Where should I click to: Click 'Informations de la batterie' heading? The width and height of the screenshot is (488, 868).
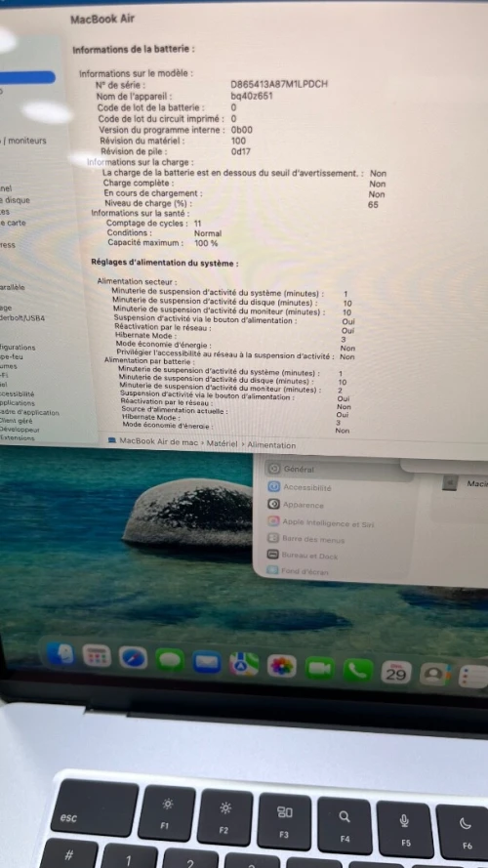pyautogui.click(x=134, y=49)
